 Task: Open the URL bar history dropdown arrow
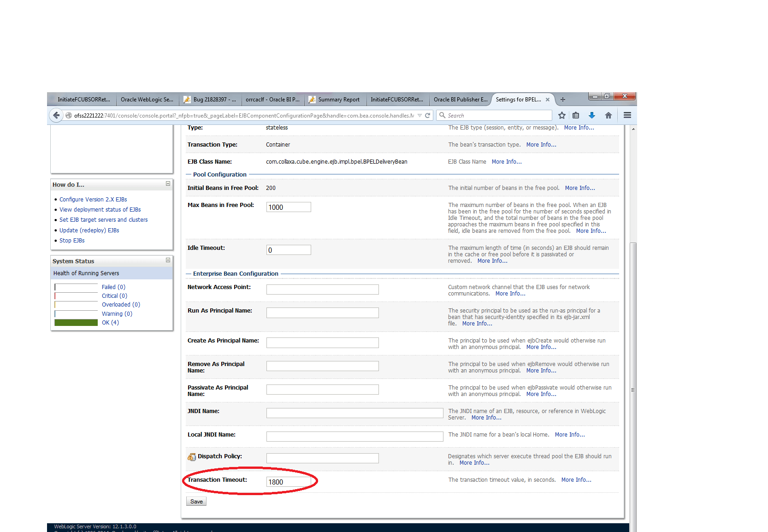pos(419,115)
